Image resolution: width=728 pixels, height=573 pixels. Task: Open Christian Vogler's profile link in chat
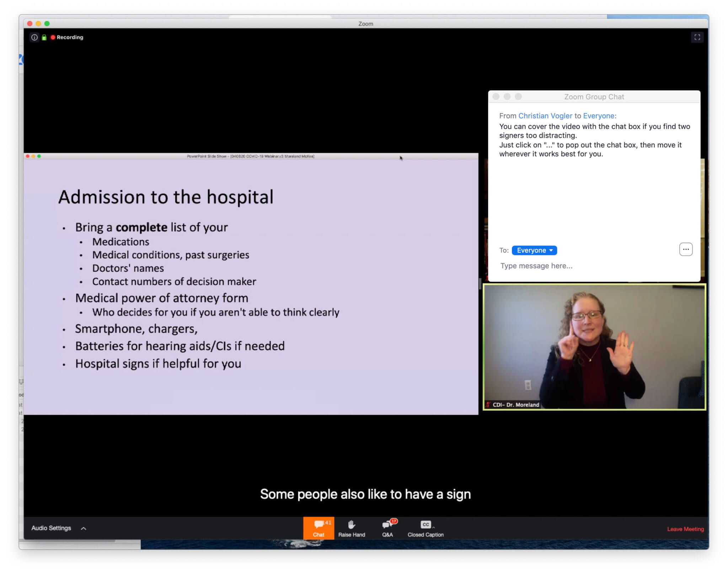point(545,116)
